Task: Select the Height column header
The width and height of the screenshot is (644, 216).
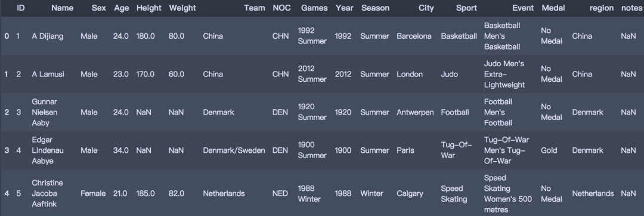Action: pyautogui.click(x=149, y=8)
